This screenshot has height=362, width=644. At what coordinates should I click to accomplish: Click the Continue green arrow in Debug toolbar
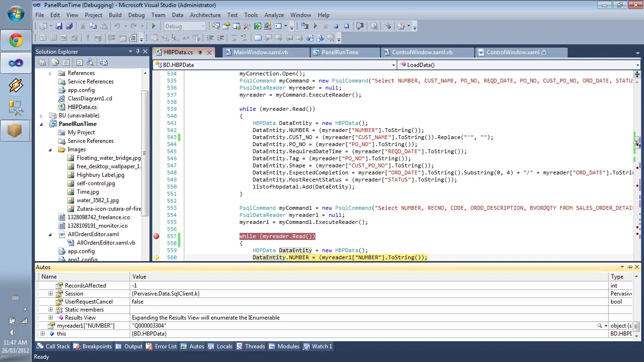[315, 26]
